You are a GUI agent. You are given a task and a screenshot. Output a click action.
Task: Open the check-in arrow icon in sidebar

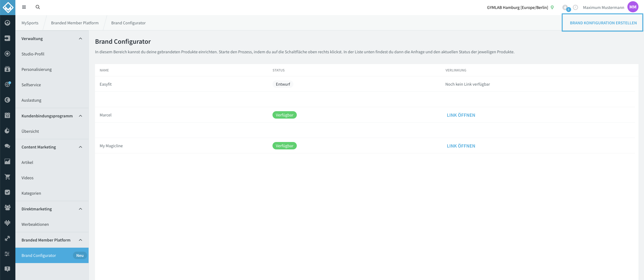[x=7, y=38]
